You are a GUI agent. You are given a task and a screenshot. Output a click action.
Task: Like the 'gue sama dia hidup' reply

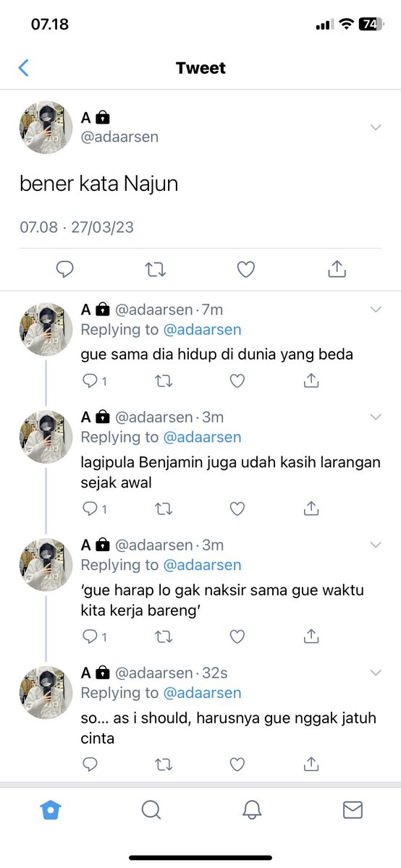pos(237,380)
